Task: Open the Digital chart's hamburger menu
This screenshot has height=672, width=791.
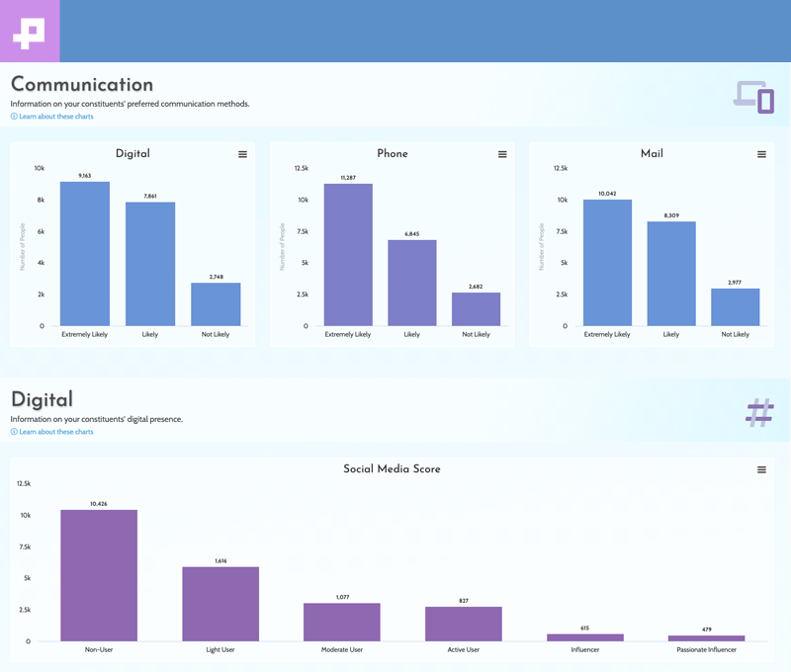Action: [242, 154]
